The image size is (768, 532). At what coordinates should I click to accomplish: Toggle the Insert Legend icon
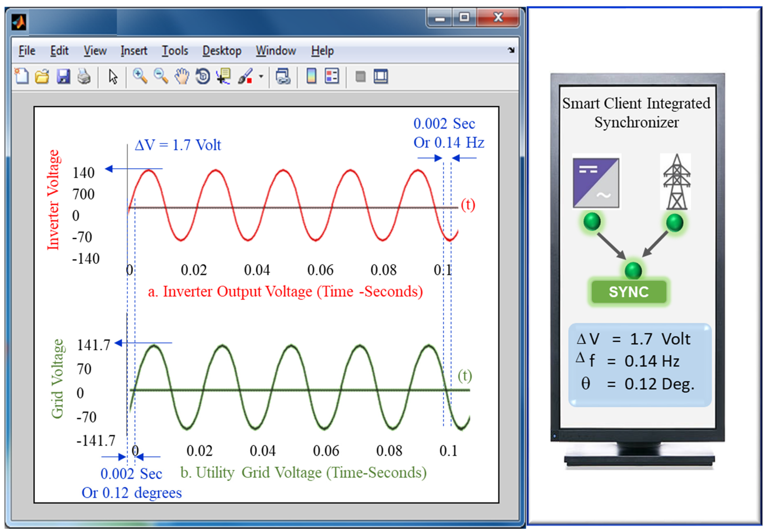click(x=332, y=76)
